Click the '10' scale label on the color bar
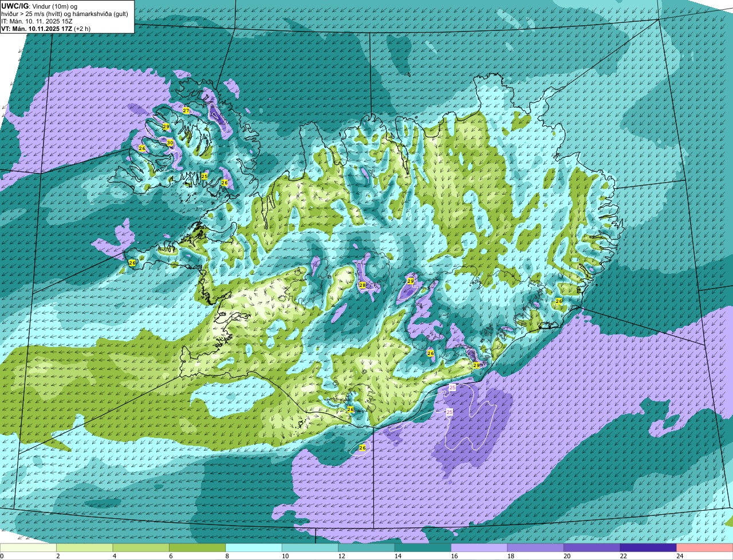 pyautogui.click(x=285, y=555)
